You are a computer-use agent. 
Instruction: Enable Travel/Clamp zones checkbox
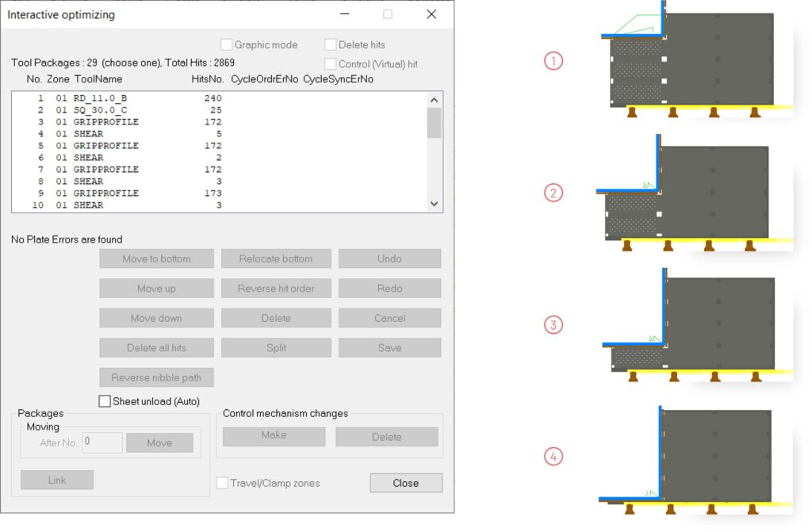223,483
